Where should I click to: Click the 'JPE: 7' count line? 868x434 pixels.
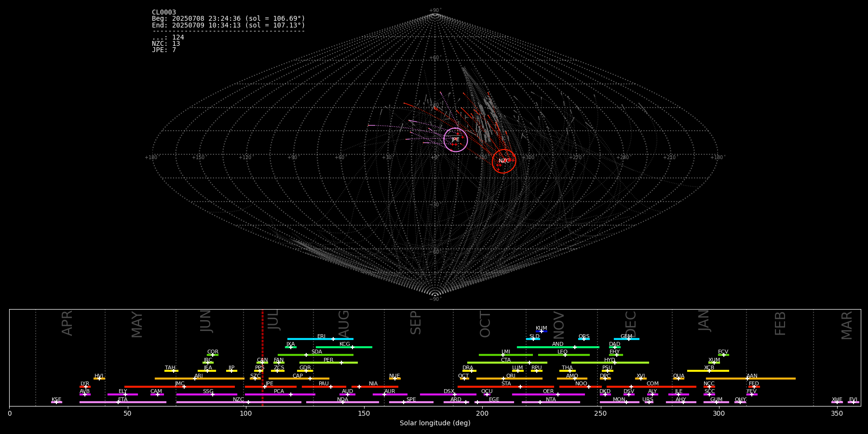(164, 50)
